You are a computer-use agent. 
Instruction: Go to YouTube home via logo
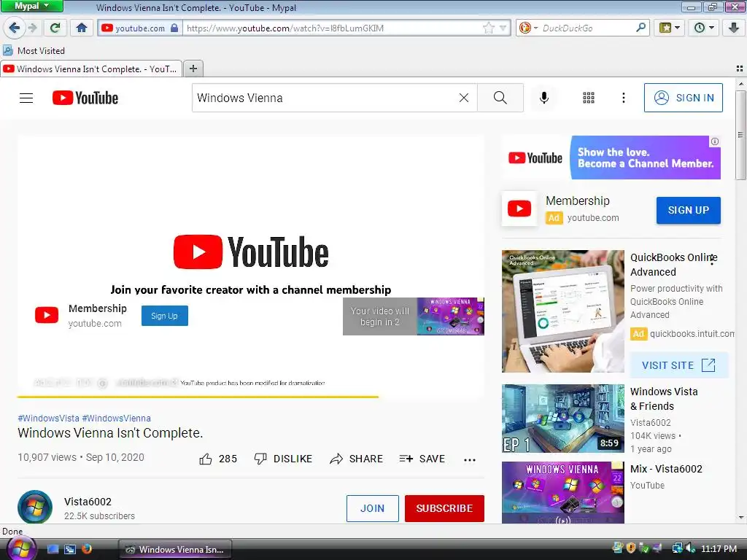85,98
